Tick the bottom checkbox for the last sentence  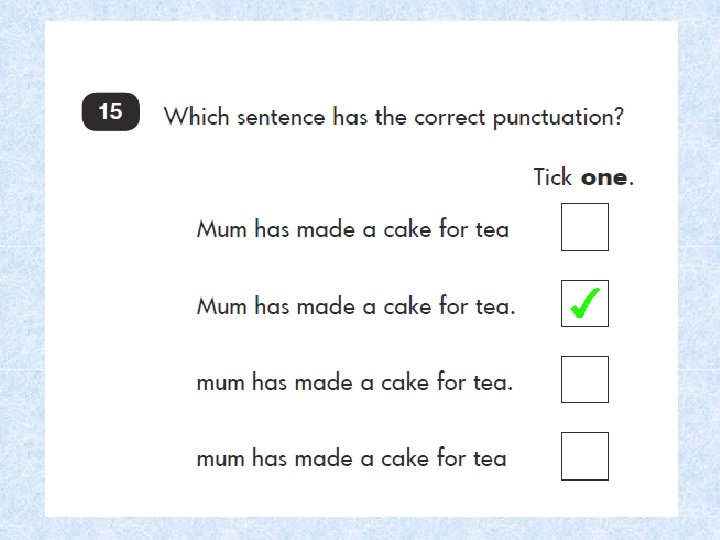point(585,456)
